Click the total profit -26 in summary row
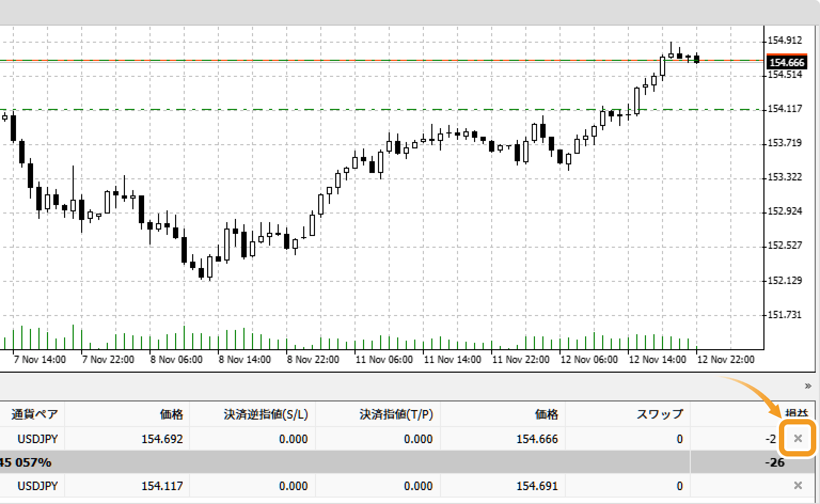 [775, 462]
